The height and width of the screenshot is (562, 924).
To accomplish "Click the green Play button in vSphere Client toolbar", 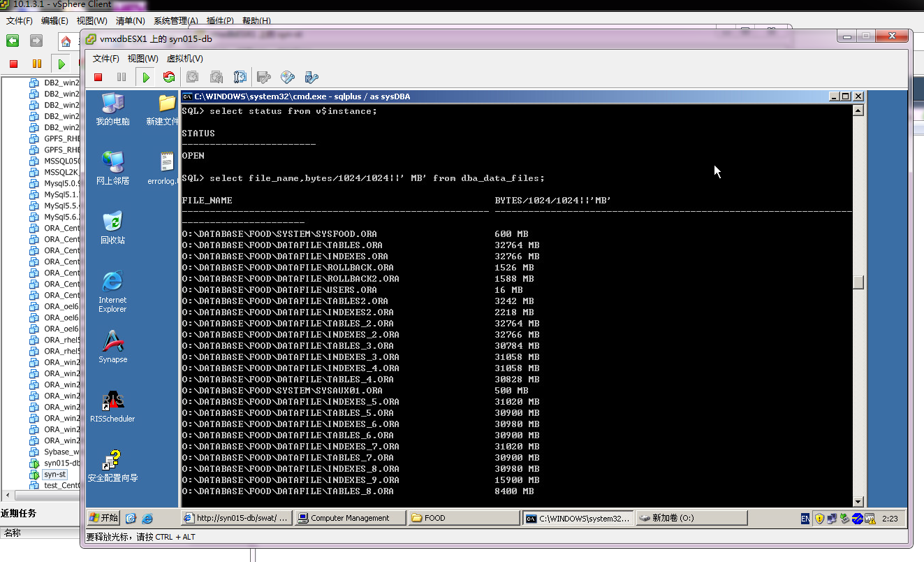I will pos(61,64).
